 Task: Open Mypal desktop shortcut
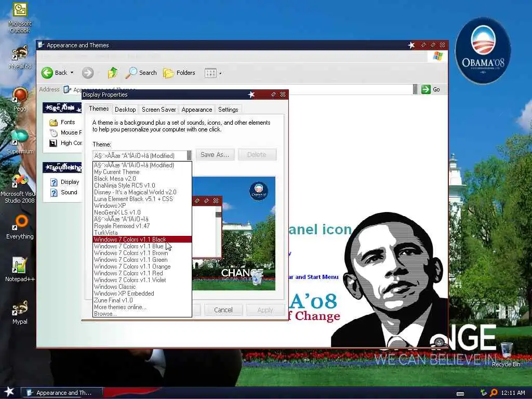point(20,312)
